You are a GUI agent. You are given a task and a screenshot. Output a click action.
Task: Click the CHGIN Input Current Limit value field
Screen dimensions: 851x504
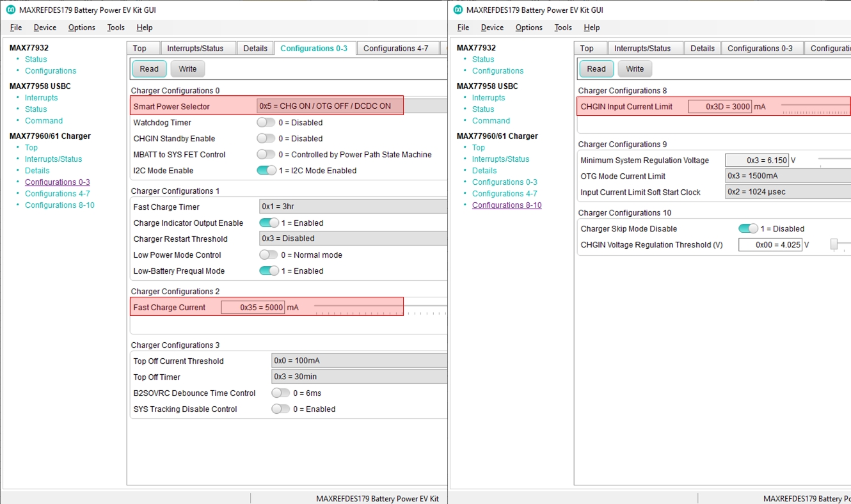(x=719, y=107)
